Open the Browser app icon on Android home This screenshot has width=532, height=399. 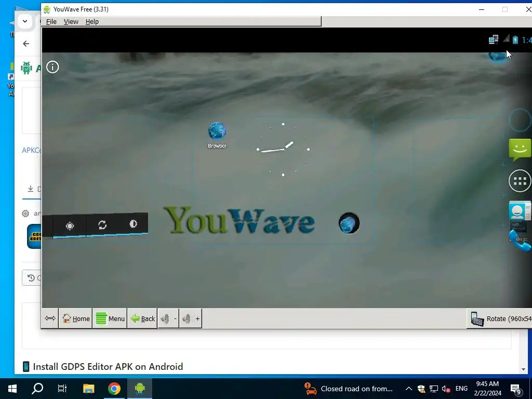(x=217, y=135)
